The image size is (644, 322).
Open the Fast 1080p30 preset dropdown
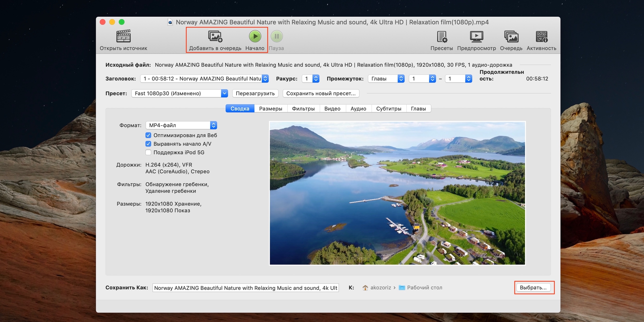click(180, 93)
